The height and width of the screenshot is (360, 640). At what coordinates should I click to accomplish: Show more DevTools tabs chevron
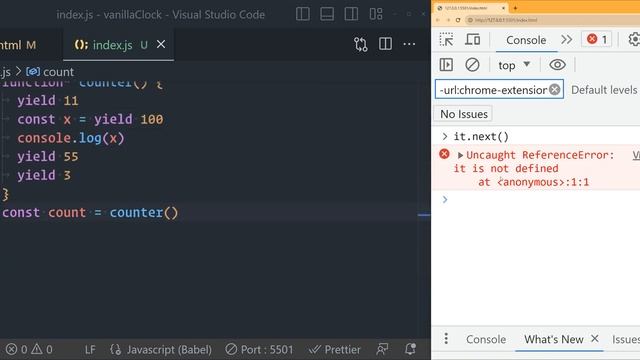(567, 40)
